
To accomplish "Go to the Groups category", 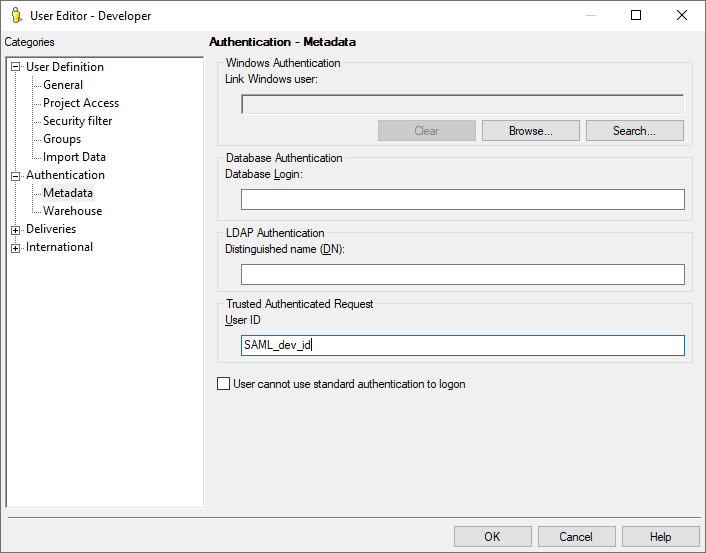I will pos(62,139).
